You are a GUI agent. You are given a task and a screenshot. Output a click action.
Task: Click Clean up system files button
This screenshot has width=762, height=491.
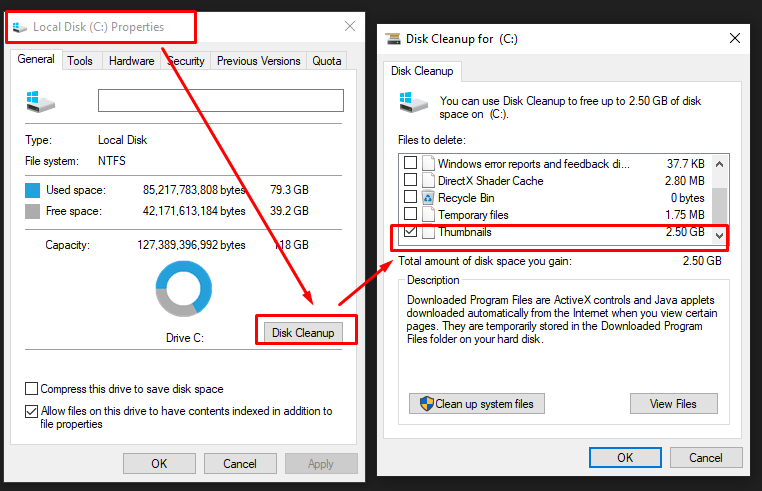click(x=477, y=403)
